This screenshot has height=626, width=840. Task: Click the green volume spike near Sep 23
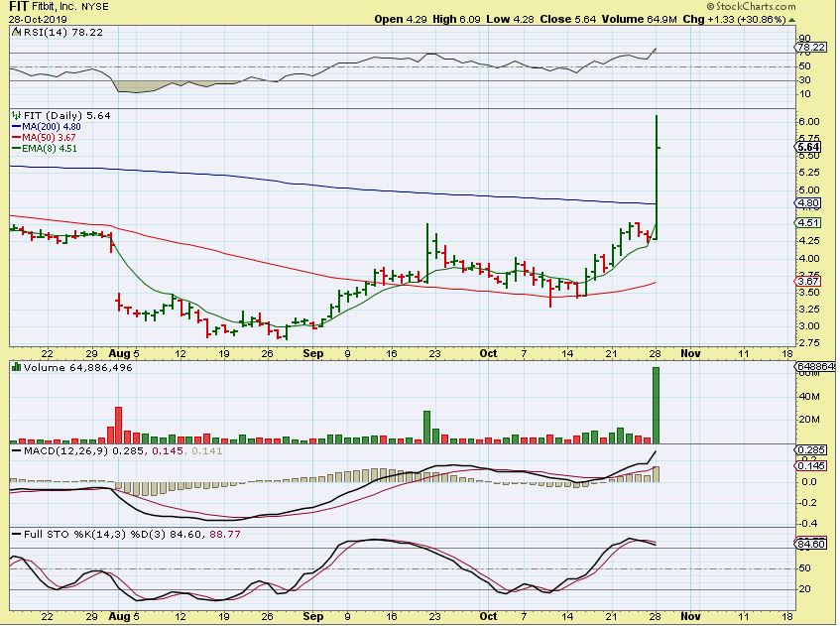click(x=427, y=427)
